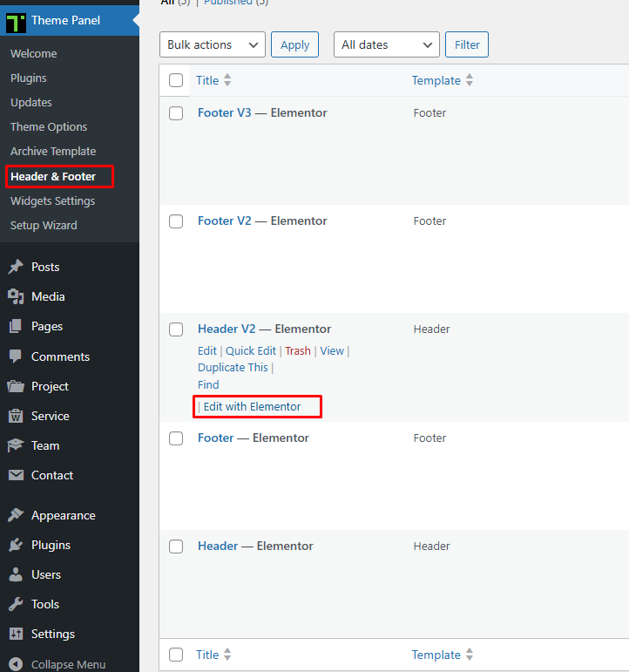
Task: Click the Settings sliders icon
Action: click(16, 634)
